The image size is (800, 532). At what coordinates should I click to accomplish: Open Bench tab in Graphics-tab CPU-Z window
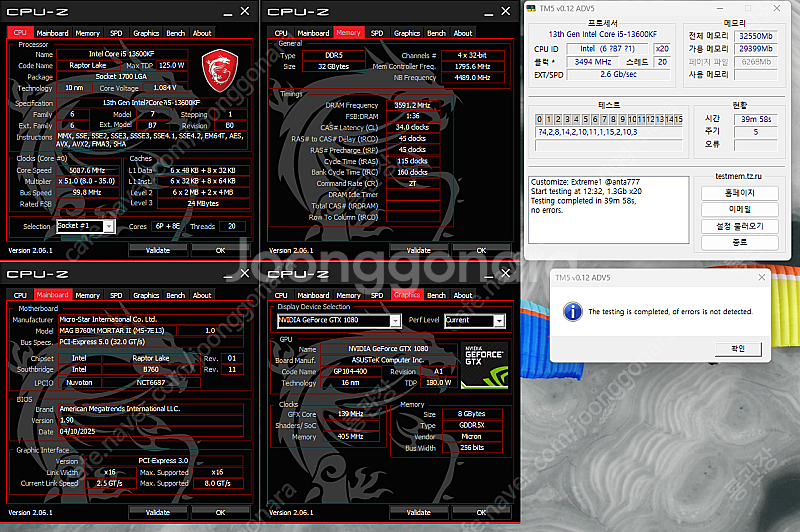pyautogui.click(x=436, y=295)
